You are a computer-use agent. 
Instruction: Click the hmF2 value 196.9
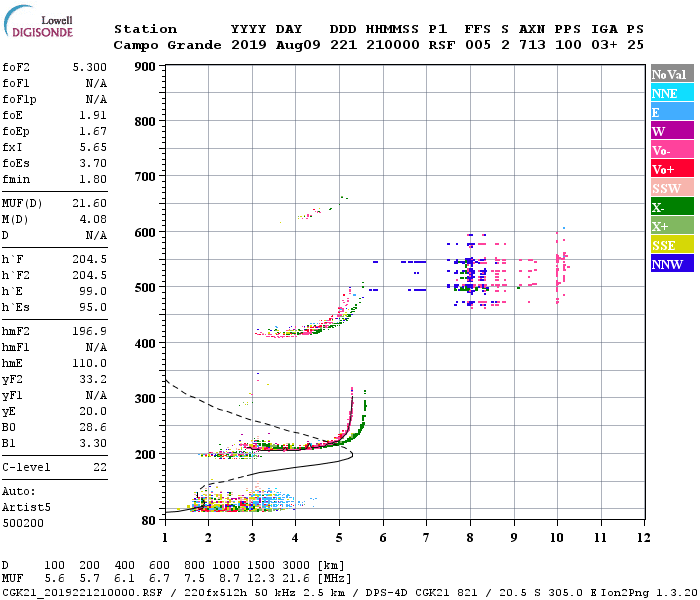tap(90, 332)
